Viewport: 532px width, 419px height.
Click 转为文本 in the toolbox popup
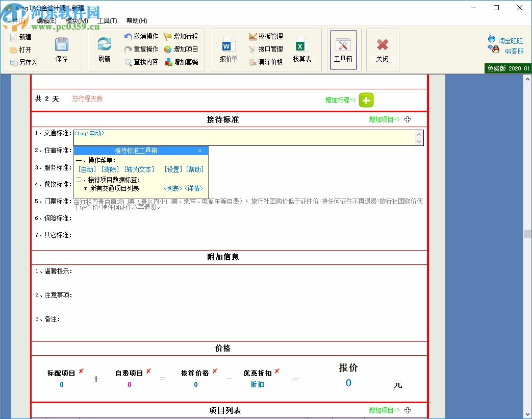pos(139,169)
